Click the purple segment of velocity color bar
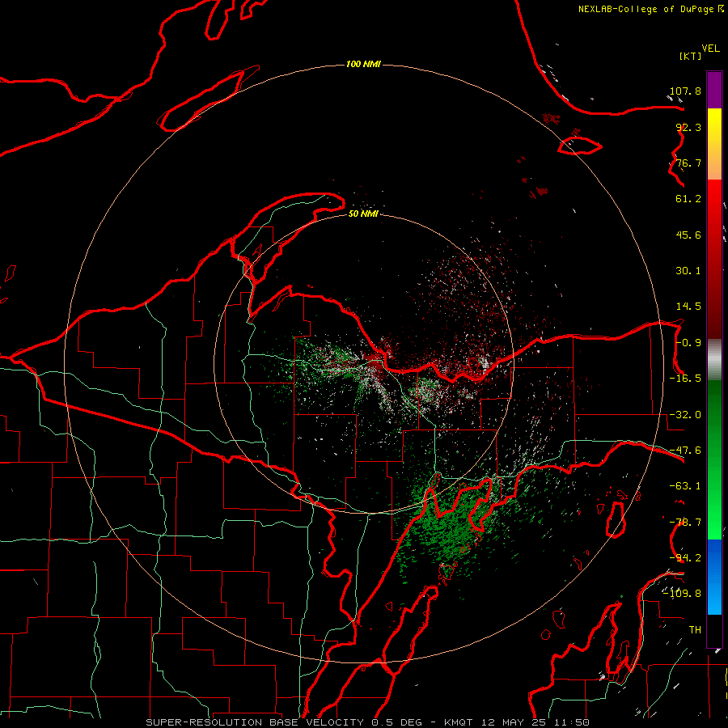Screen dimensions: 728x728 click(714, 90)
